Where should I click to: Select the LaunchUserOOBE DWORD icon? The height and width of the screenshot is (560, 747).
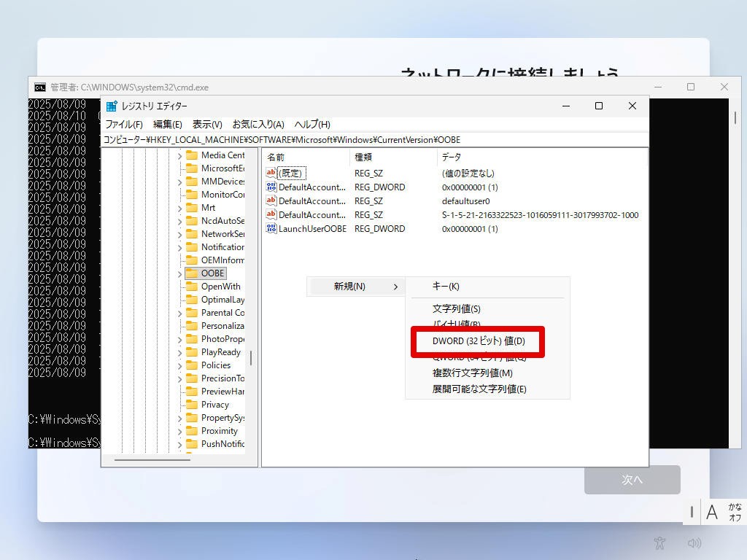tap(271, 228)
